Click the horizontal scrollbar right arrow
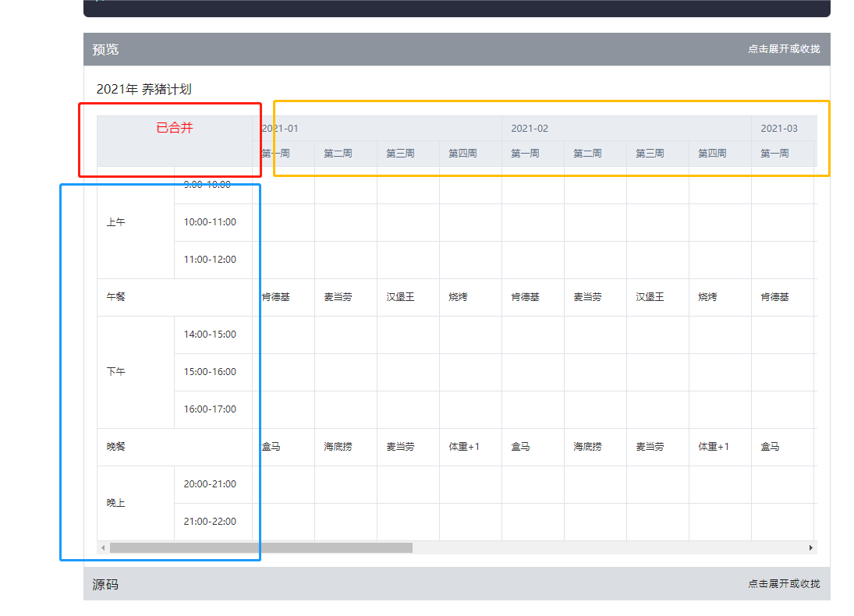 click(x=810, y=547)
